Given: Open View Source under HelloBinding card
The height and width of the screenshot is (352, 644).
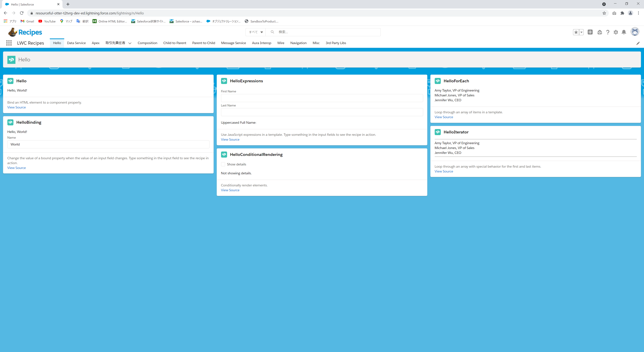Looking at the screenshot, I should 16,168.
